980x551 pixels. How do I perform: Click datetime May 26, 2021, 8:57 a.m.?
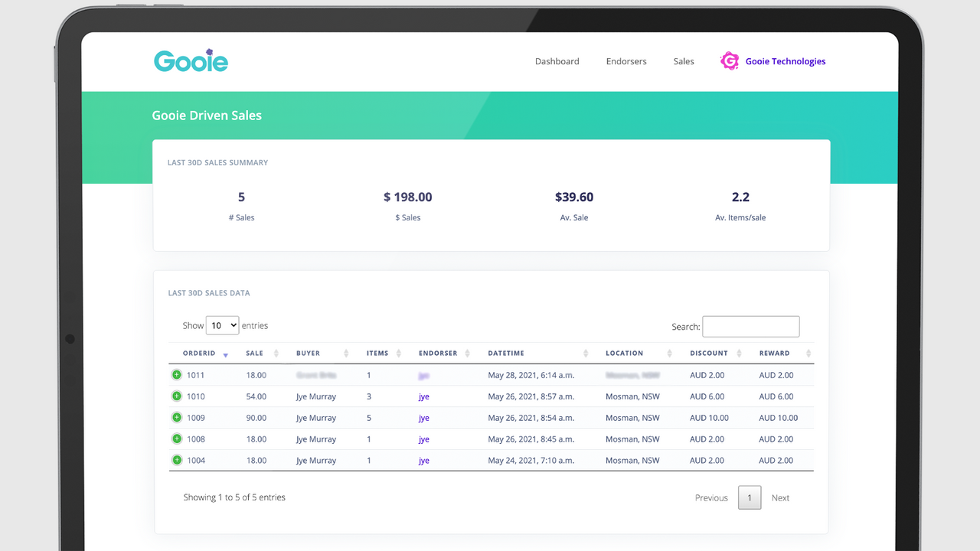pyautogui.click(x=531, y=396)
